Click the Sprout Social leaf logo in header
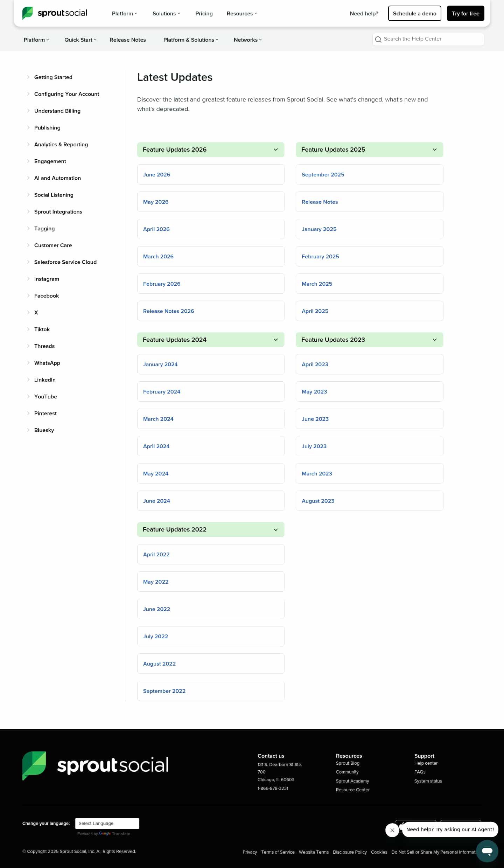Screen dimensions: 504x868 tap(28, 13)
